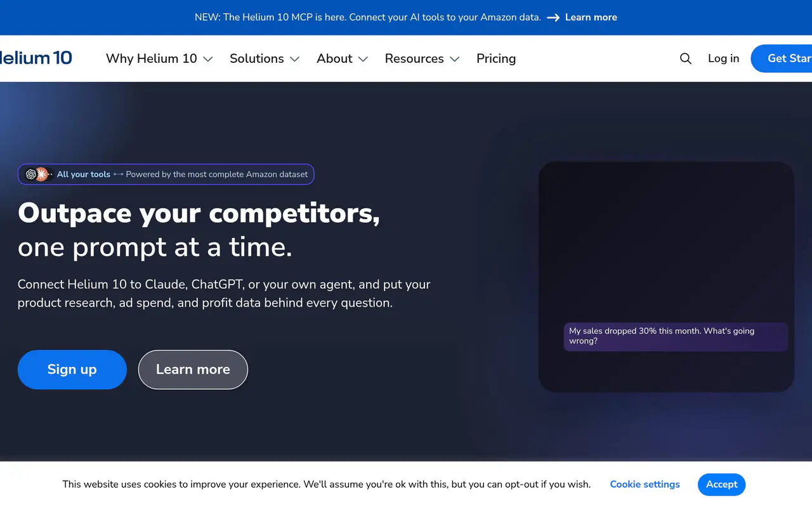Click the Claude icon in the badge
The height and width of the screenshot is (508, 812).
point(42,174)
